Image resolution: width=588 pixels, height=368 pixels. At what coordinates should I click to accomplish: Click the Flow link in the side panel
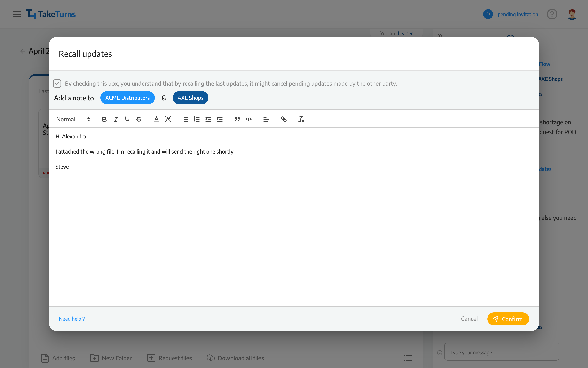(x=545, y=64)
